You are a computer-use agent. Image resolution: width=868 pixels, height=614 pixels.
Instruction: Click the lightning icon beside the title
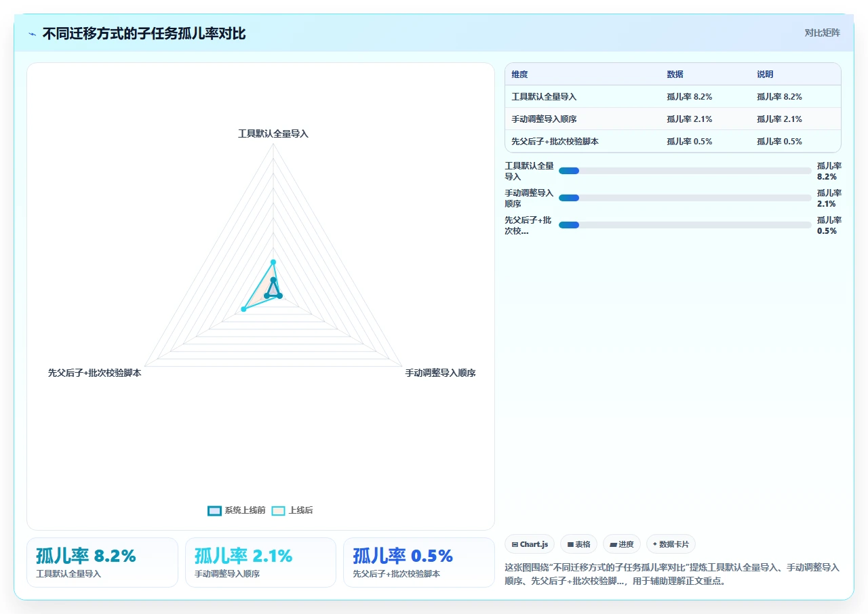33,34
